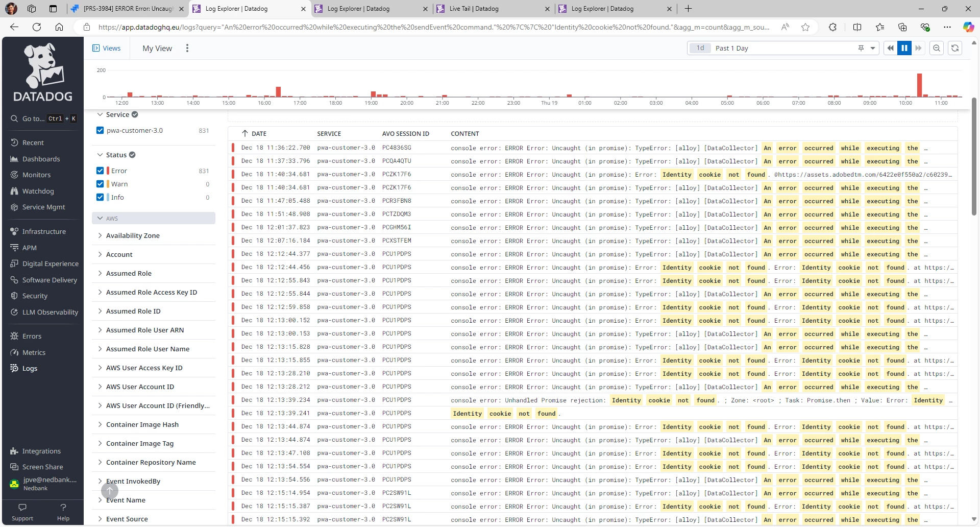
Task: Shift time range backward
Action: tap(891, 48)
